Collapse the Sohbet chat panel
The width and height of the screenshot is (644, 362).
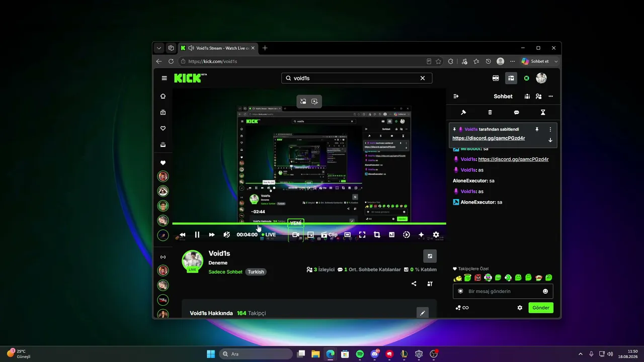click(x=456, y=96)
